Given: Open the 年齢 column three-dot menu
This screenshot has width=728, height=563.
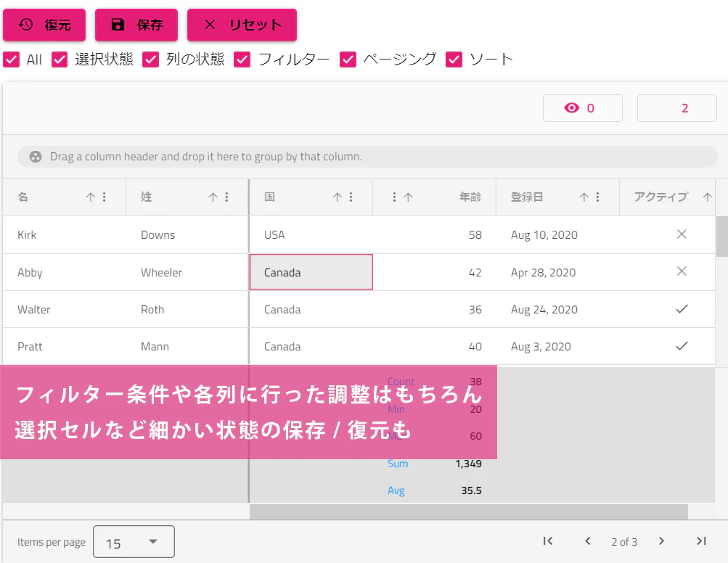Looking at the screenshot, I should (x=394, y=197).
